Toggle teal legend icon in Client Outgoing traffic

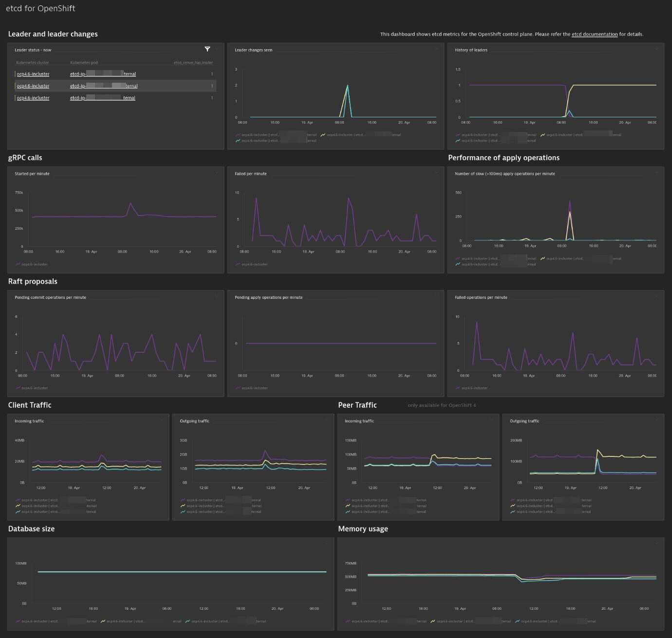click(x=183, y=511)
